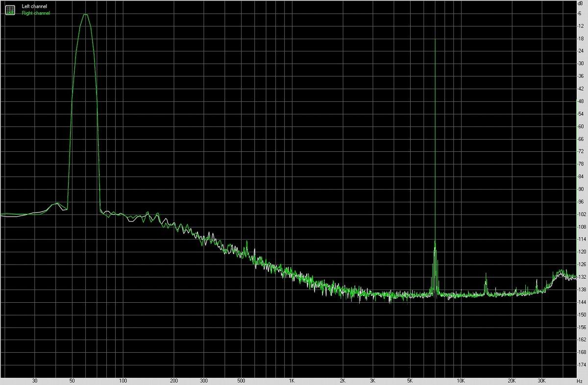
Task: Click the -84 dB axis label
Action: click(581, 176)
